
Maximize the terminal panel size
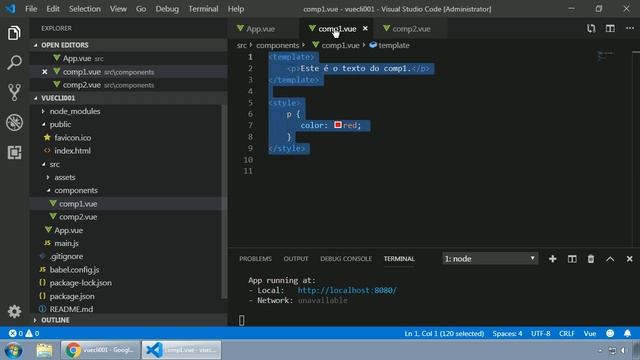(x=610, y=259)
